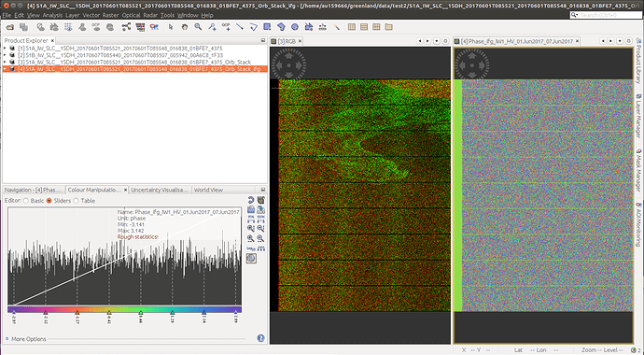Click the tile windows evenly icon

(x=376, y=27)
